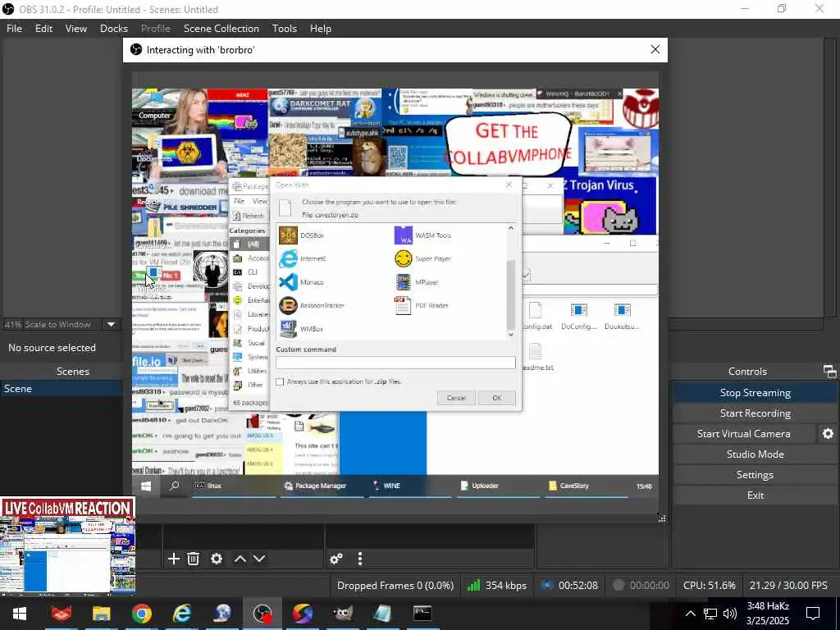Choose Super Player in Open With list

tap(423, 258)
